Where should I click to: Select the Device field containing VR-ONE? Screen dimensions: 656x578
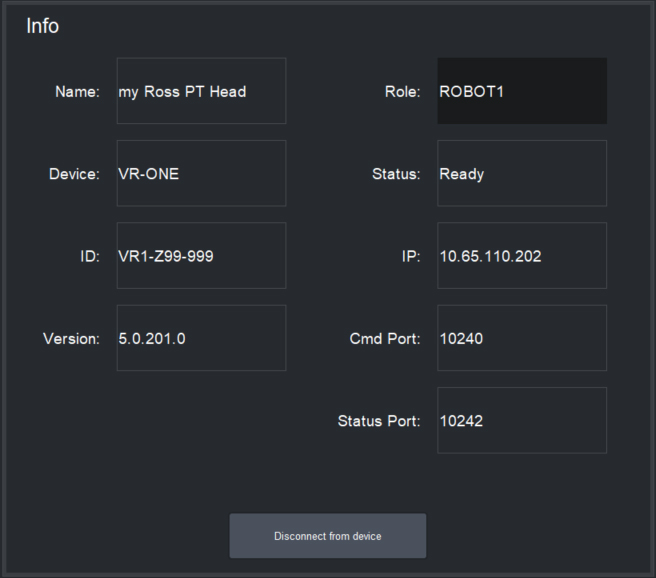coord(201,173)
